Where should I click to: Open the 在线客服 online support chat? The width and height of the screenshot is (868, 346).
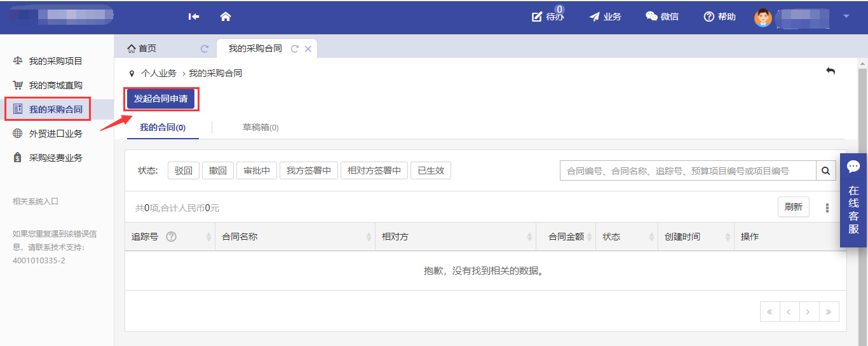pos(853,200)
